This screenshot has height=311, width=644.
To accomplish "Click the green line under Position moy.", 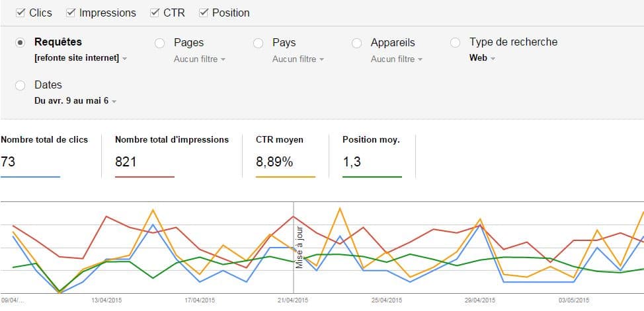I will pyautogui.click(x=372, y=177).
